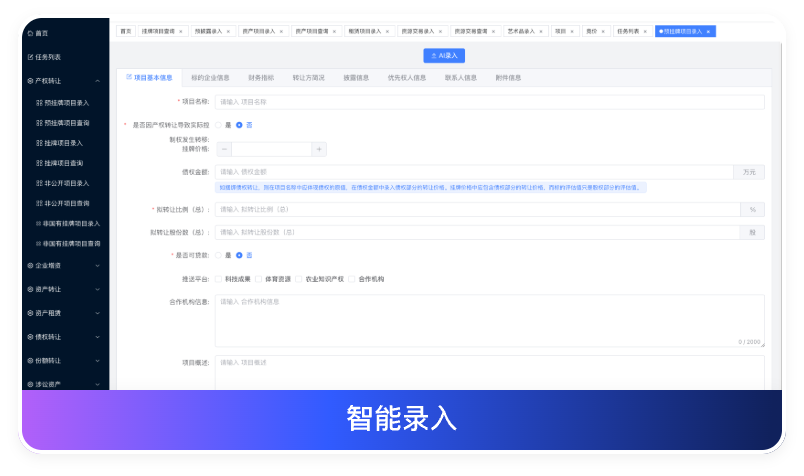
Task: Switch to the 财务指标 form tab
Action: point(260,77)
